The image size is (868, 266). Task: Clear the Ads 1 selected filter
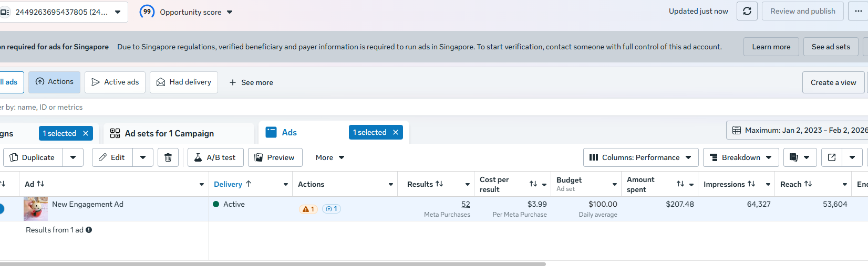[396, 132]
